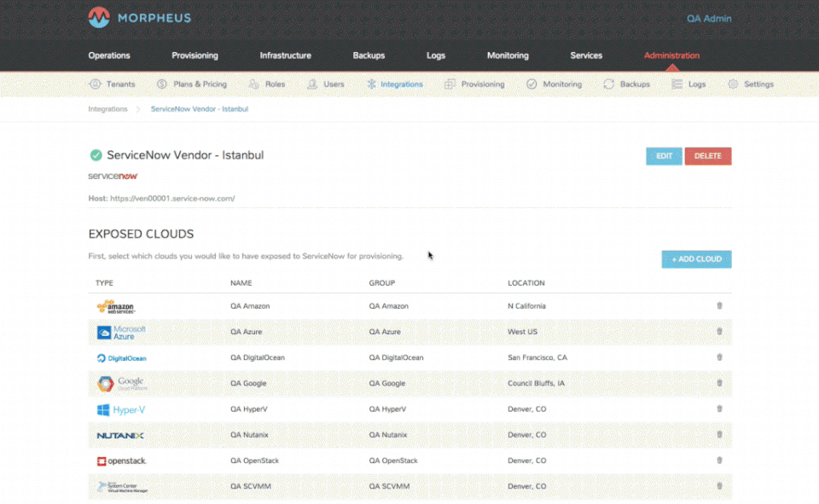Screen dimensions: 819x504
Task: Open the Infrastructure menu
Action: [x=286, y=55]
